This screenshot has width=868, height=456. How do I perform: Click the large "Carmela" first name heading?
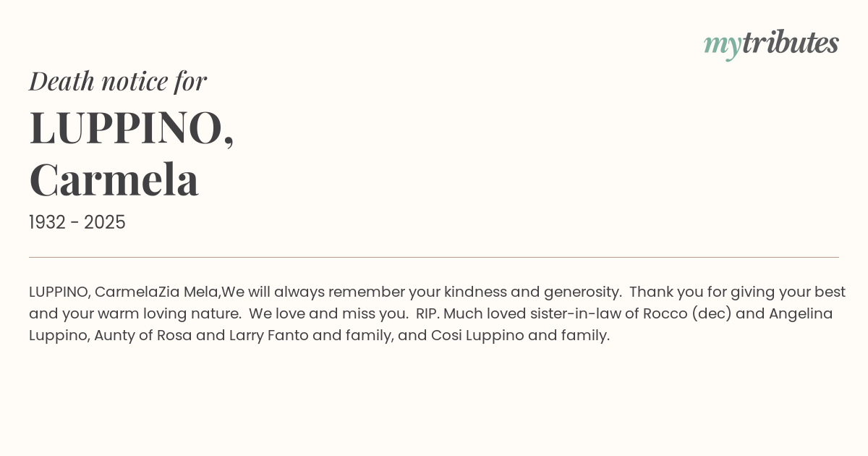point(114,180)
